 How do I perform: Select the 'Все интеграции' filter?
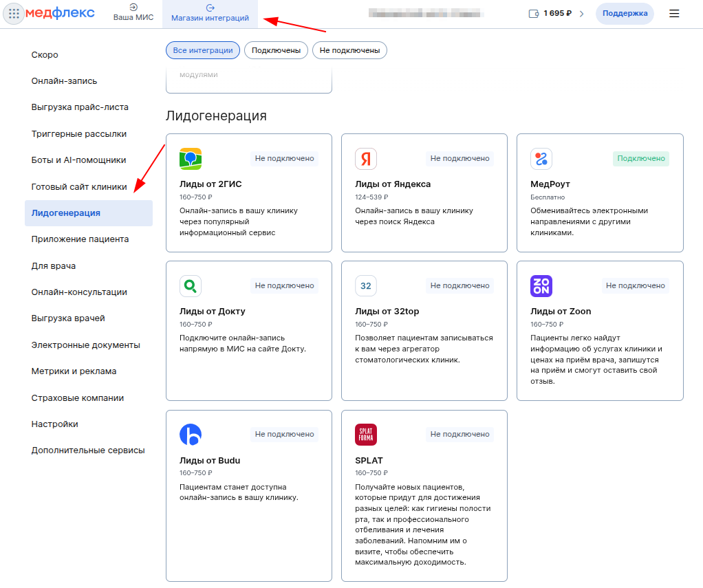click(x=203, y=50)
